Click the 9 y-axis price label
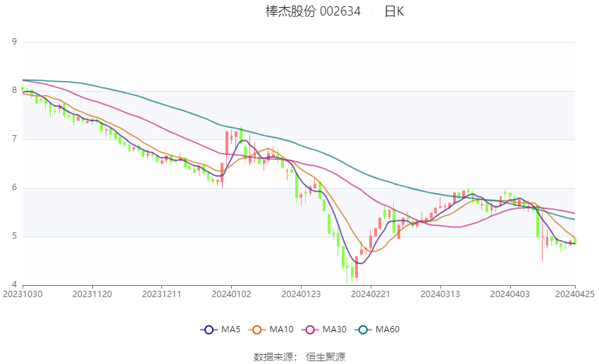This screenshot has width=599, height=364. tap(15, 42)
